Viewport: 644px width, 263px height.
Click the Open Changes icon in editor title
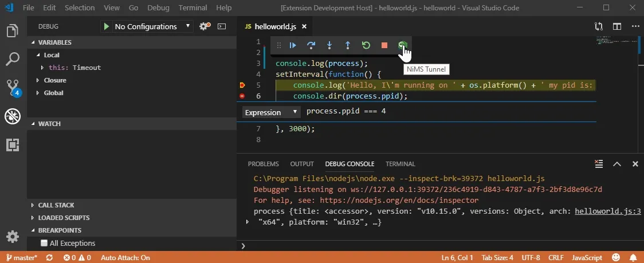599,26
